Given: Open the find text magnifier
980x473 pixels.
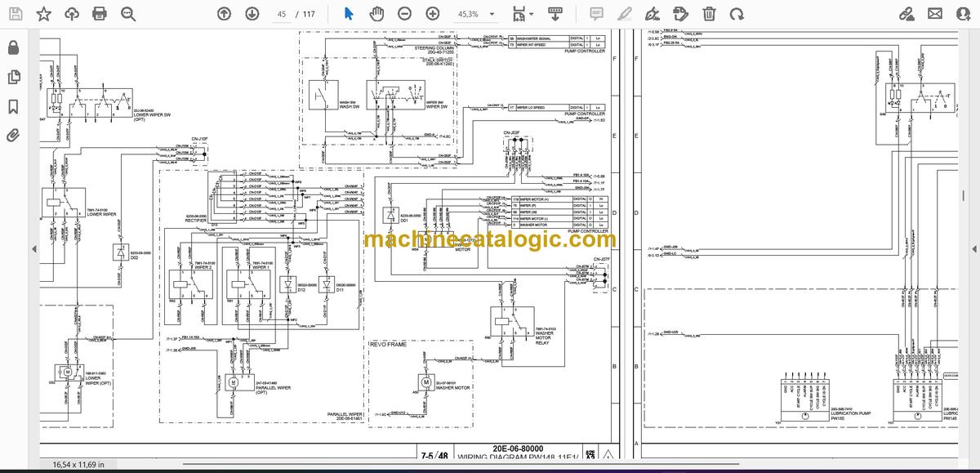Looking at the screenshot, I should [x=128, y=14].
